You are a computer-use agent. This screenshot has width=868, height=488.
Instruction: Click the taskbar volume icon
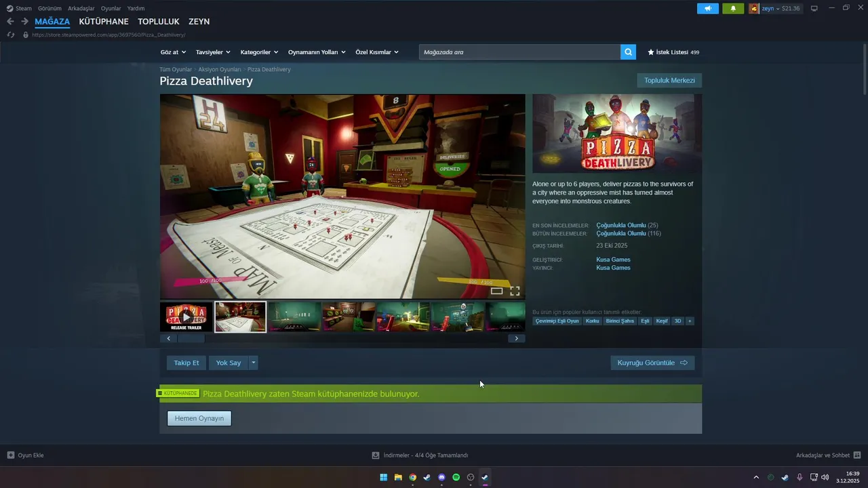point(825,477)
